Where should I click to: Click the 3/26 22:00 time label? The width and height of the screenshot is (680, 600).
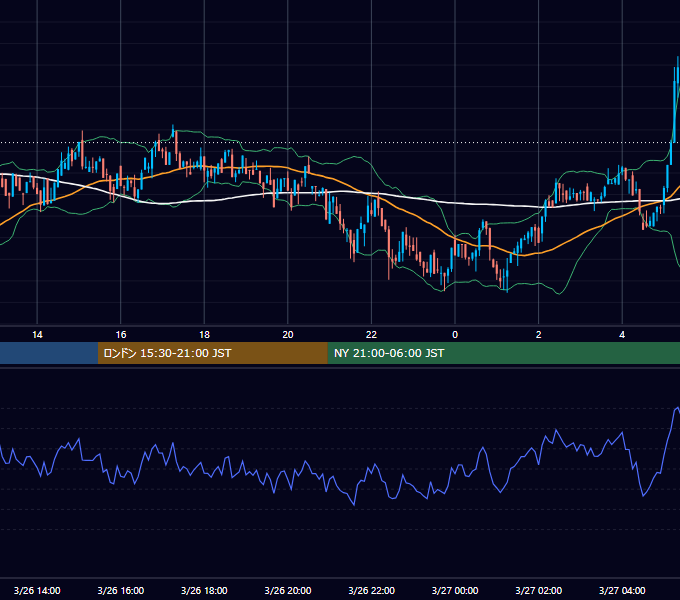tap(372, 590)
